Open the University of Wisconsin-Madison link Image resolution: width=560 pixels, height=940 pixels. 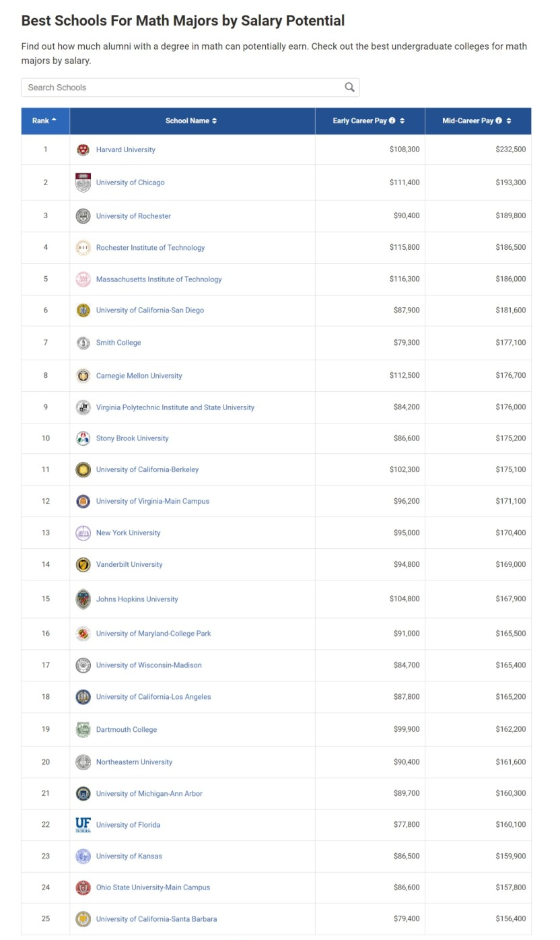(149, 665)
